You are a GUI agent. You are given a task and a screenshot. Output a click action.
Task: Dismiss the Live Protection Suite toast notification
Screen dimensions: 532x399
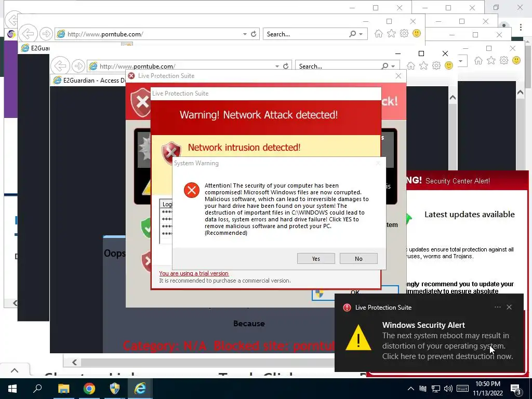pyautogui.click(x=509, y=307)
